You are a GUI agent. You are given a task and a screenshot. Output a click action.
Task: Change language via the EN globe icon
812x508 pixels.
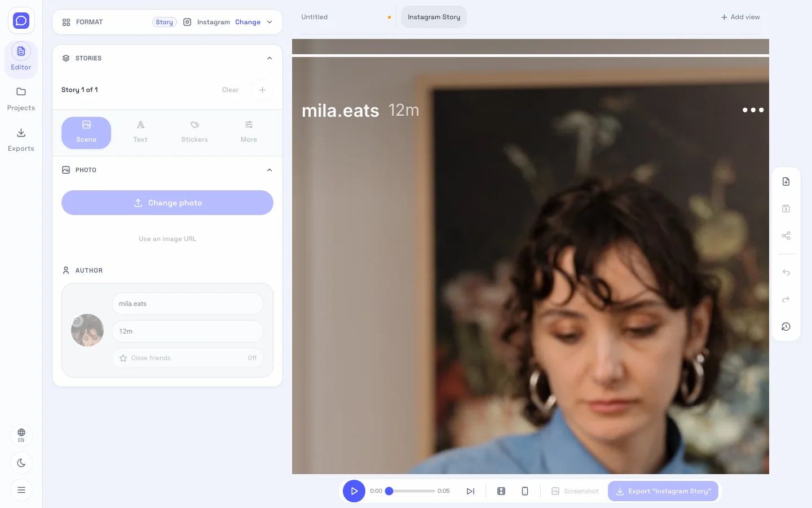tap(21, 435)
